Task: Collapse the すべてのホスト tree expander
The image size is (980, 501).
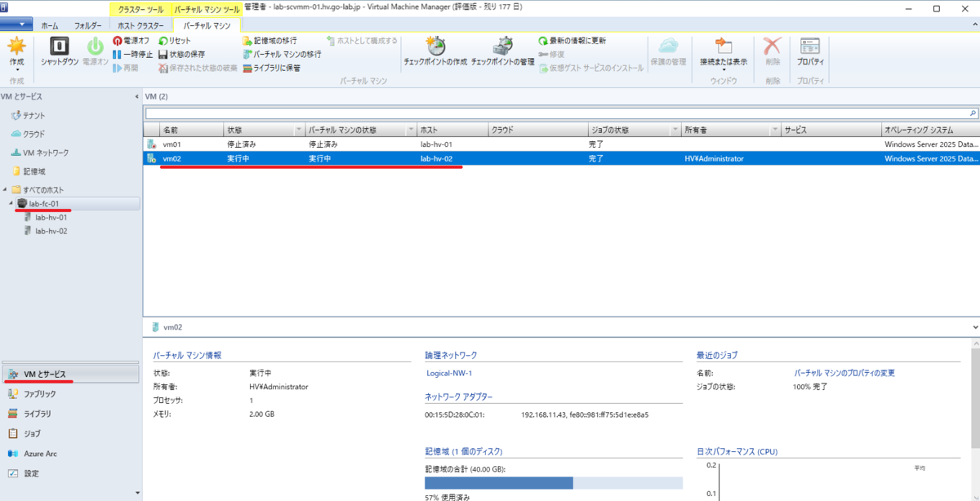Action: coord(6,190)
